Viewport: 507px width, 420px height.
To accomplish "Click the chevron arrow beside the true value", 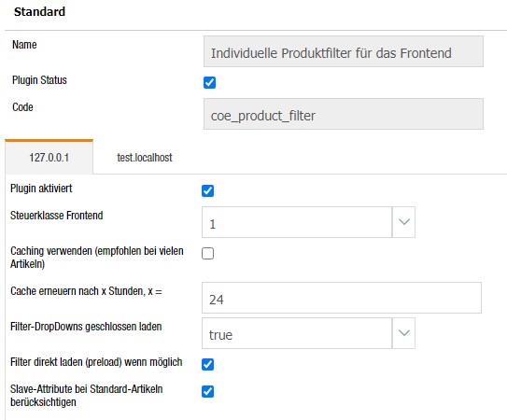I will click(x=404, y=333).
